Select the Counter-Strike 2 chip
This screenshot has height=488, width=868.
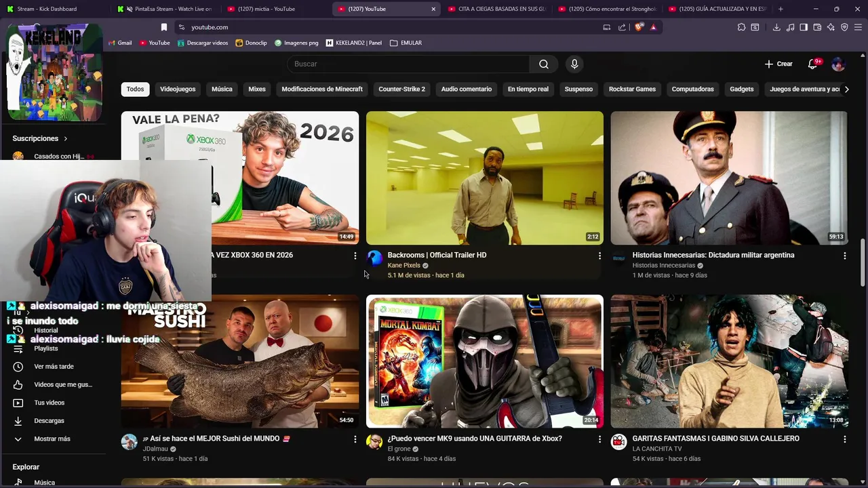coord(402,89)
